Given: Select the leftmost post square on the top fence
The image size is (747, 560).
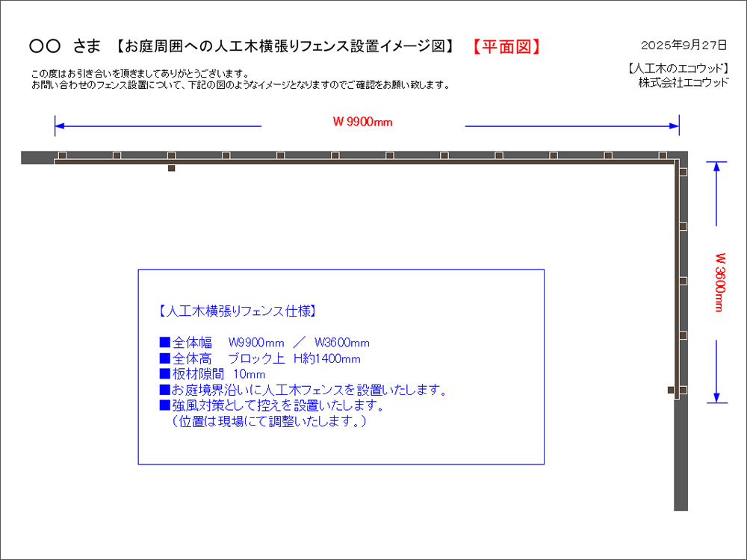Looking at the screenshot, I should coord(62,155).
